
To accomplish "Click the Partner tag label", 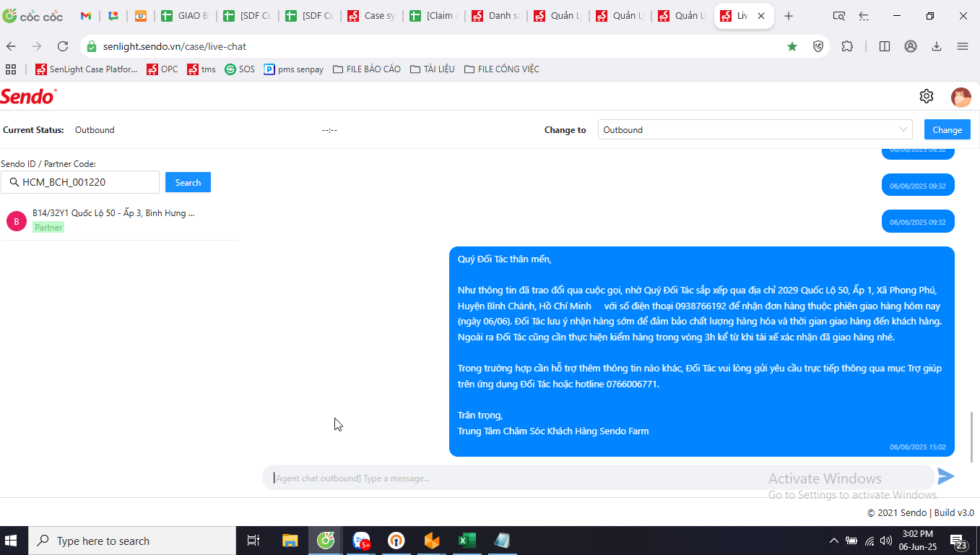I will coord(48,227).
